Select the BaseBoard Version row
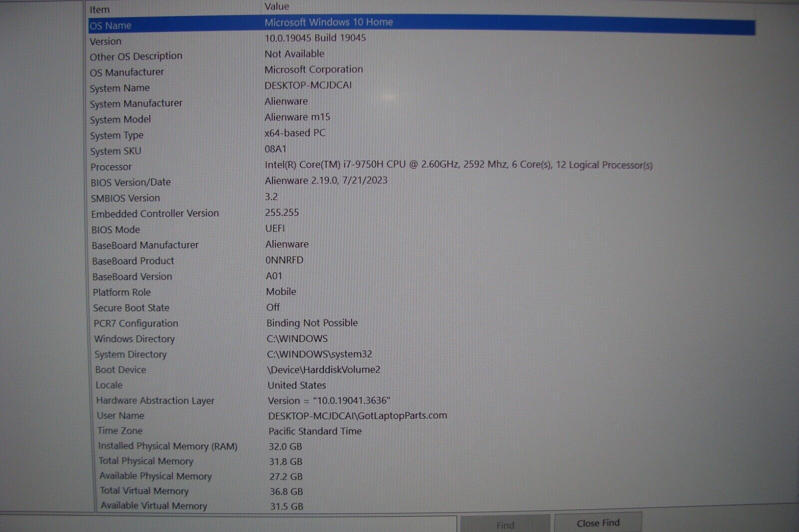799x532 pixels. pyautogui.click(x=421, y=276)
